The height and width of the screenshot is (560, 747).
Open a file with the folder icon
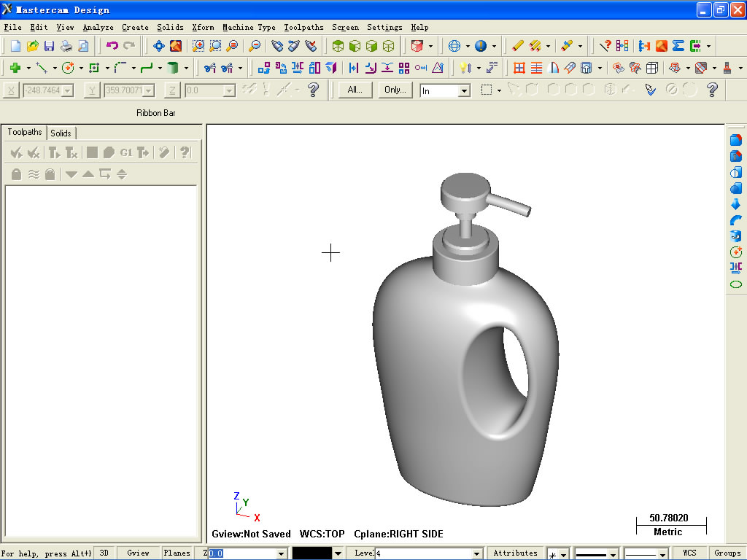(32, 46)
